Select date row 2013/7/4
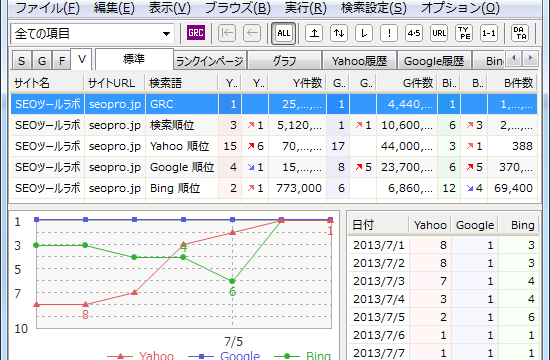The width and height of the screenshot is (550, 360). point(444,299)
